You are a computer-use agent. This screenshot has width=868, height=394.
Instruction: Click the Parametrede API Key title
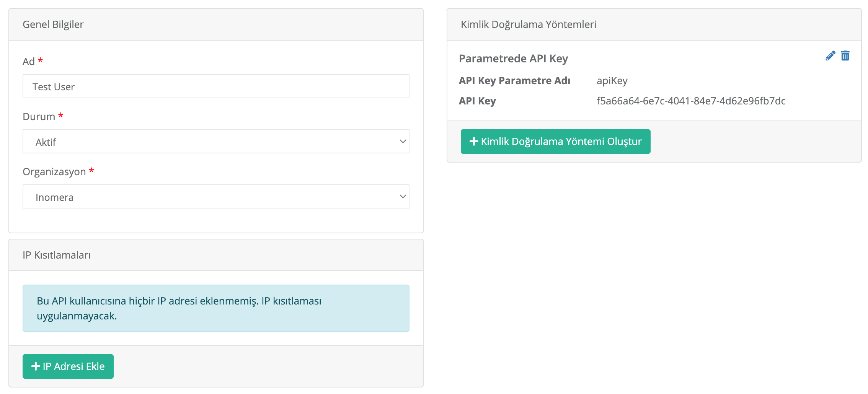513,59
